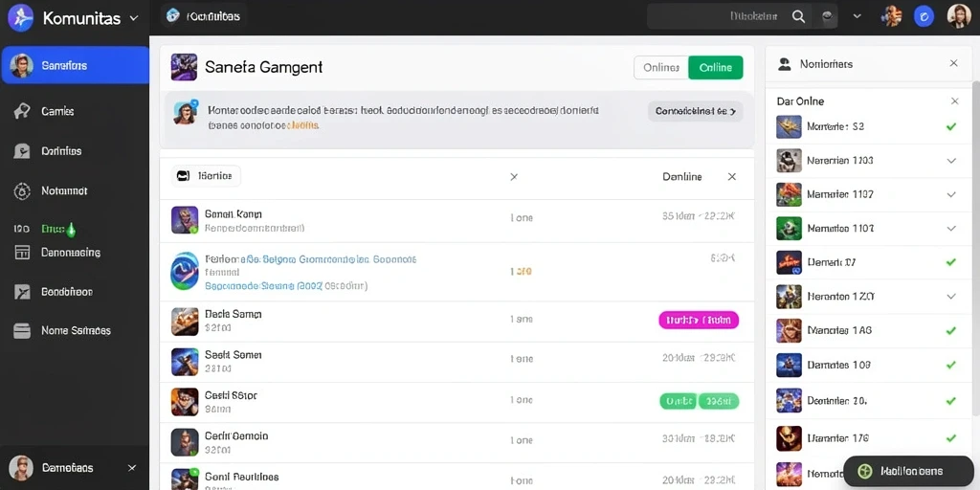This screenshot has height=490, width=980.
Task: Open the Cerin Gemoin row icon
Action: coord(185,442)
